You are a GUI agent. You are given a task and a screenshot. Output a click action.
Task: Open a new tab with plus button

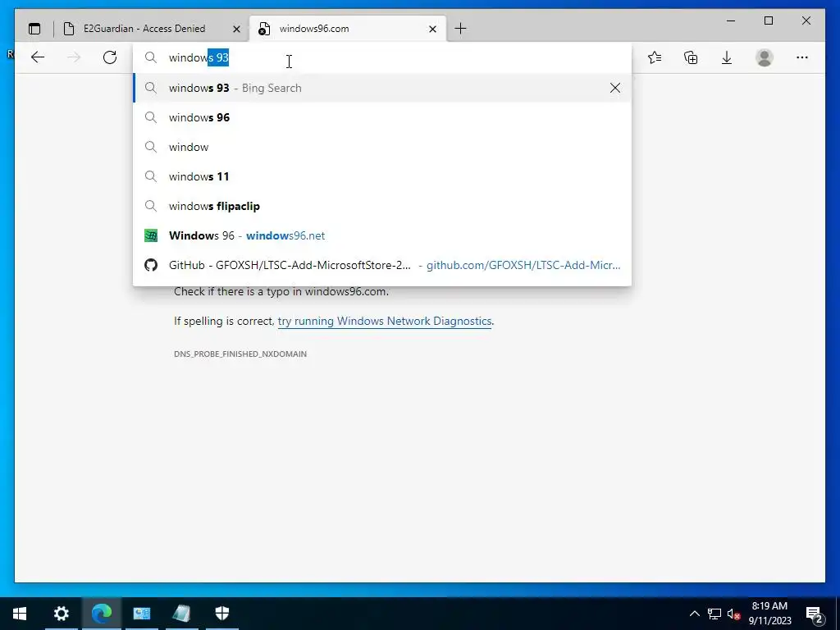pos(460,29)
